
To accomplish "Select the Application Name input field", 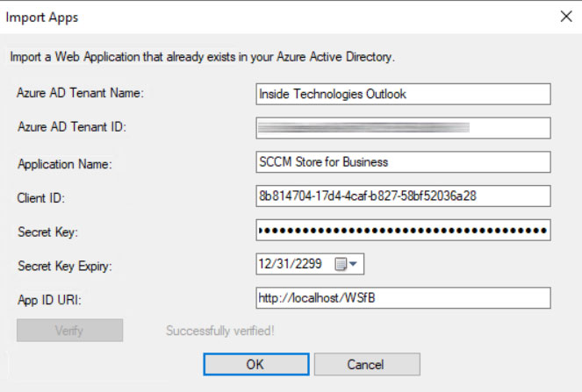I will [403, 161].
